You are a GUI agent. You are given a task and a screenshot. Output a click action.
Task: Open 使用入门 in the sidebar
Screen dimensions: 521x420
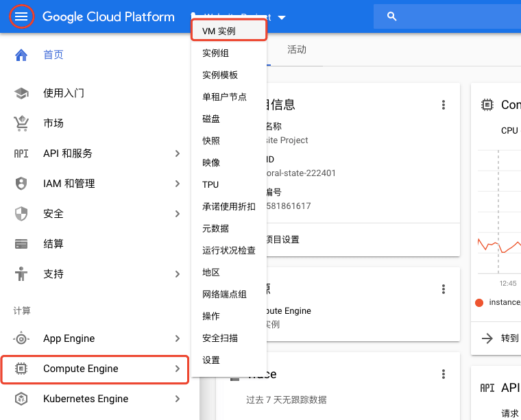(x=64, y=93)
